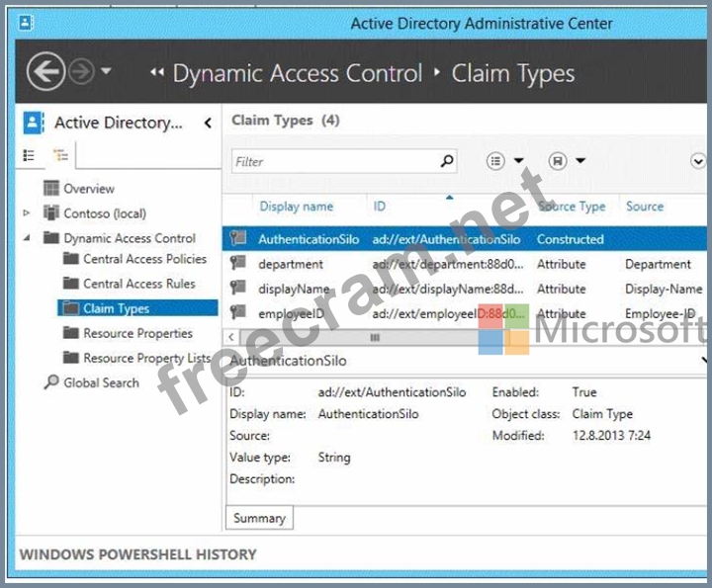Image resolution: width=712 pixels, height=588 pixels.
Task: Switch to list view tab in navigation pane
Action: coord(29,155)
